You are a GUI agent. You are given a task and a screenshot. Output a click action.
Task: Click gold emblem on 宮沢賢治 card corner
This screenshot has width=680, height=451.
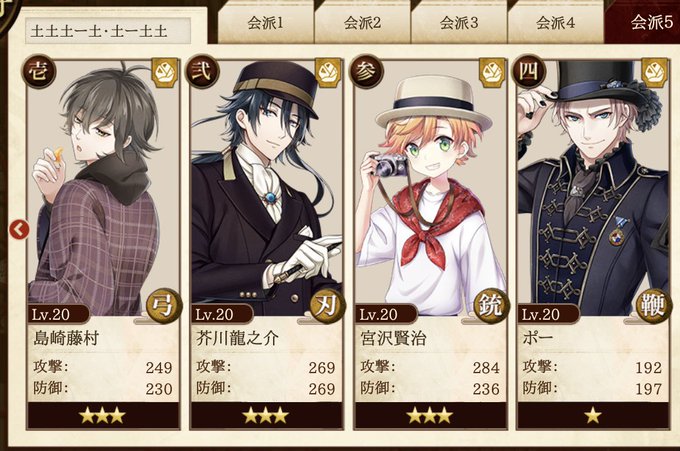point(492,73)
